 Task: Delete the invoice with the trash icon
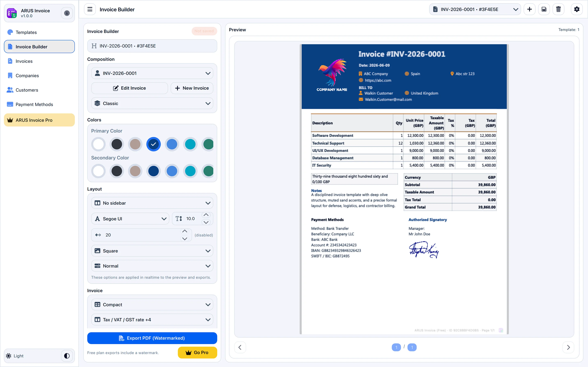pyautogui.click(x=558, y=9)
